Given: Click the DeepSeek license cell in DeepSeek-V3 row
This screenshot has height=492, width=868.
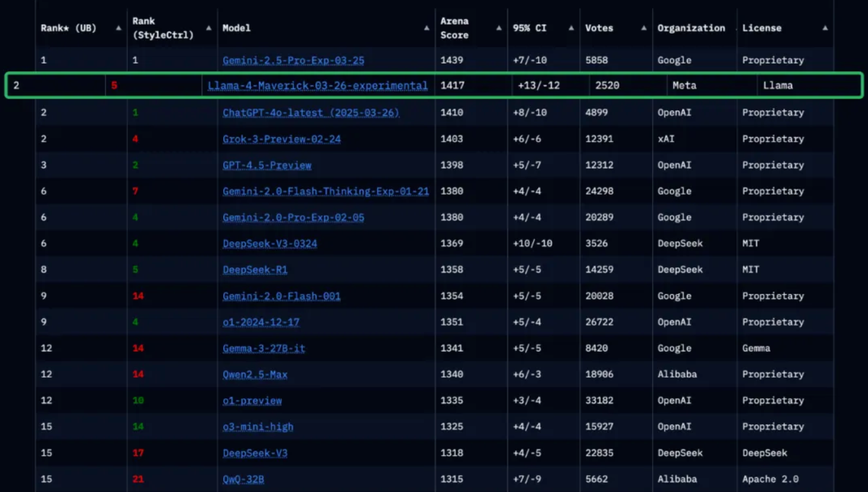Looking at the screenshot, I should [765, 453].
